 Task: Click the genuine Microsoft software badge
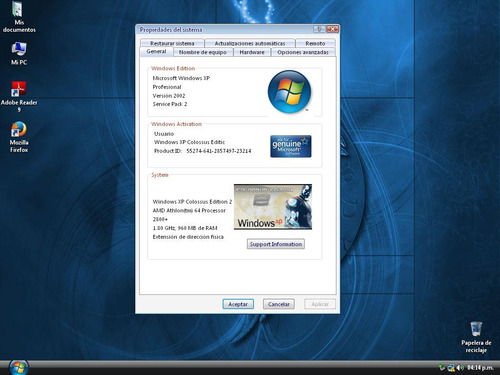(x=291, y=146)
